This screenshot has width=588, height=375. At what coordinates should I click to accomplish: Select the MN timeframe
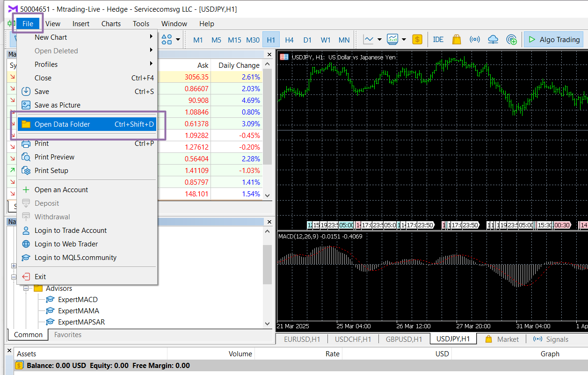pyautogui.click(x=344, y=40)
